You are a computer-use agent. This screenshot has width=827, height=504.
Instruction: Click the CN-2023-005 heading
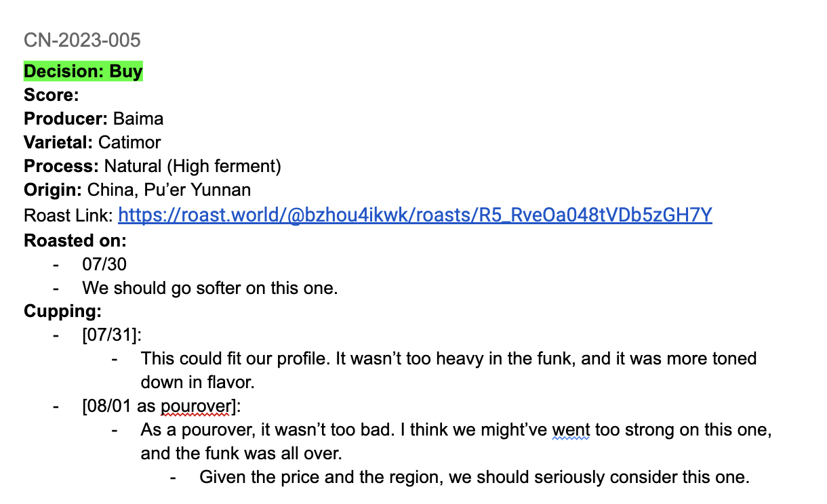(82, 40)
